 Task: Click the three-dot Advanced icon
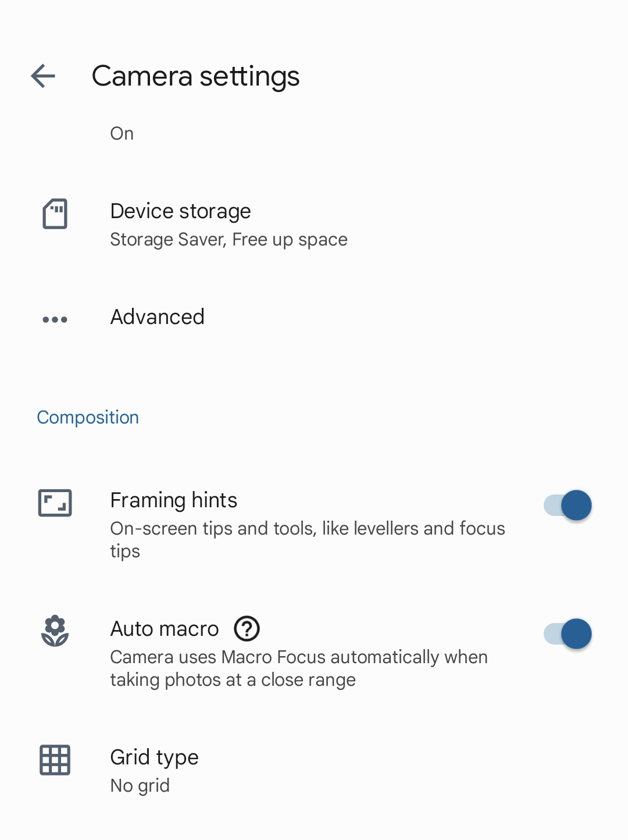pyautogui.click(x=54, y=319)
